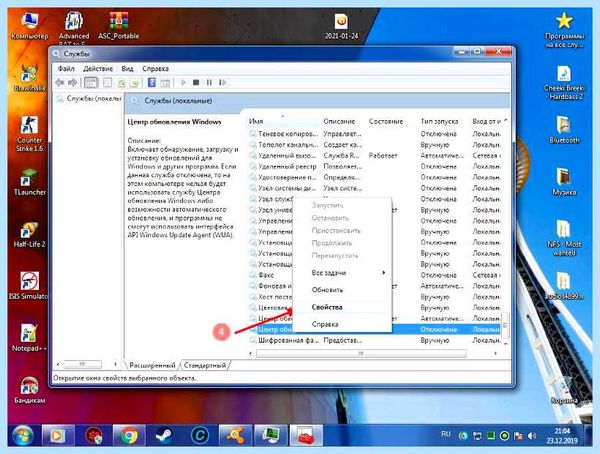This screenshot has width=600, height=454.
Task: Sort by the Тип запуска column header
Action: (439, 121)
